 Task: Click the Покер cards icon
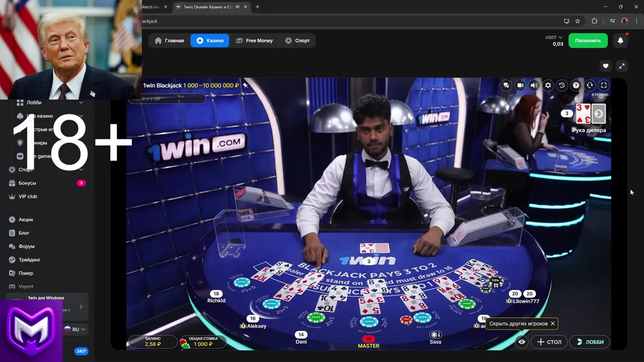pyautogui.click(x=13, y=274)
